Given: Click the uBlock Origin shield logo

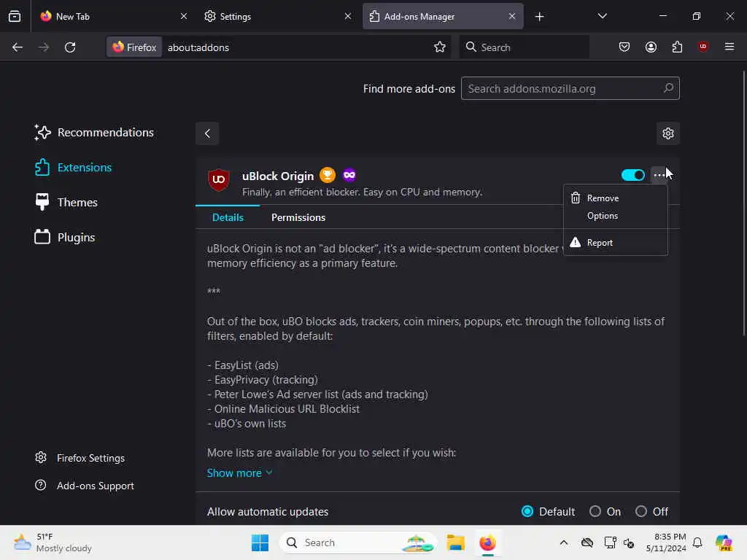Looking at the screenshot, I should [x=219, y=179].
